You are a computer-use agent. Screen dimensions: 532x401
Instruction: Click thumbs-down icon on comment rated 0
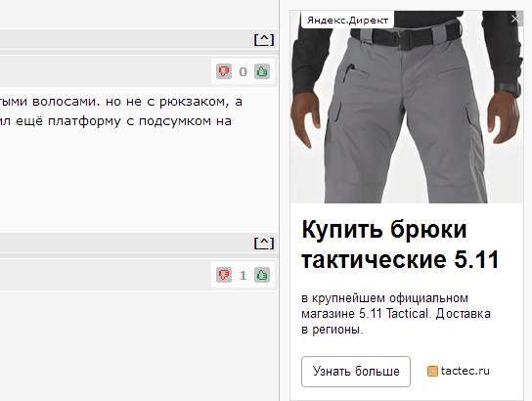[224, 71]
